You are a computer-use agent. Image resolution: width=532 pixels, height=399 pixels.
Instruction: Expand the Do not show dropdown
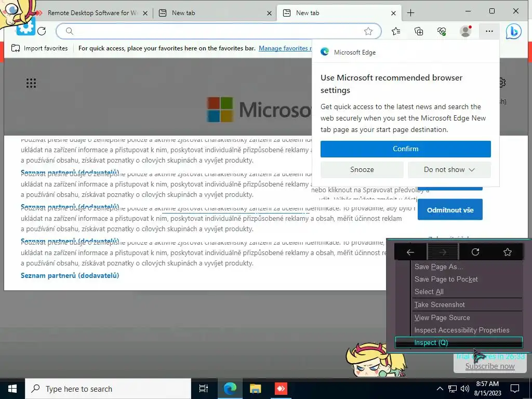[449, 170]
